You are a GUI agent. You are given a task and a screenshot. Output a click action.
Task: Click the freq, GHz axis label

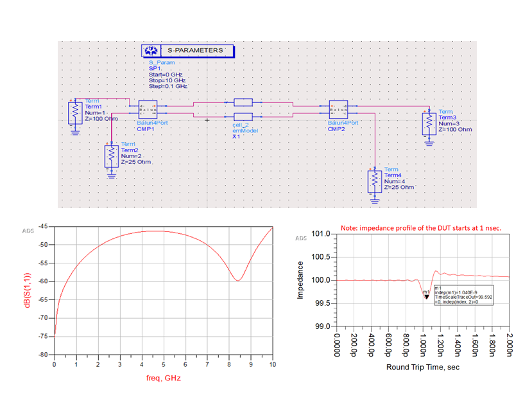click(x=164, y=378)
